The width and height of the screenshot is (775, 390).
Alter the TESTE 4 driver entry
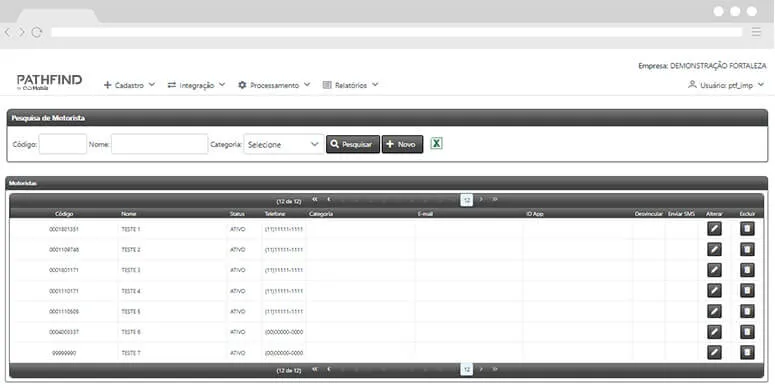click(x=714, y=291)
